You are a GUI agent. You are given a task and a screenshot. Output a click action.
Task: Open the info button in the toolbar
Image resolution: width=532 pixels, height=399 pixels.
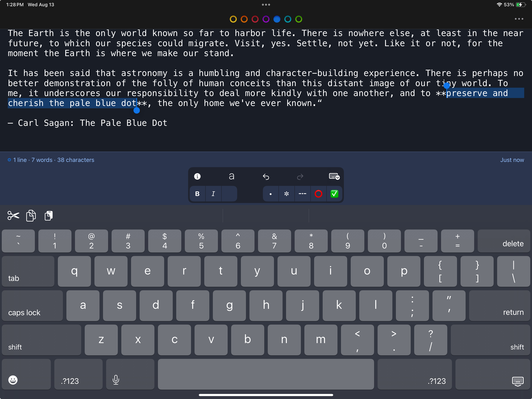[197, 176]
